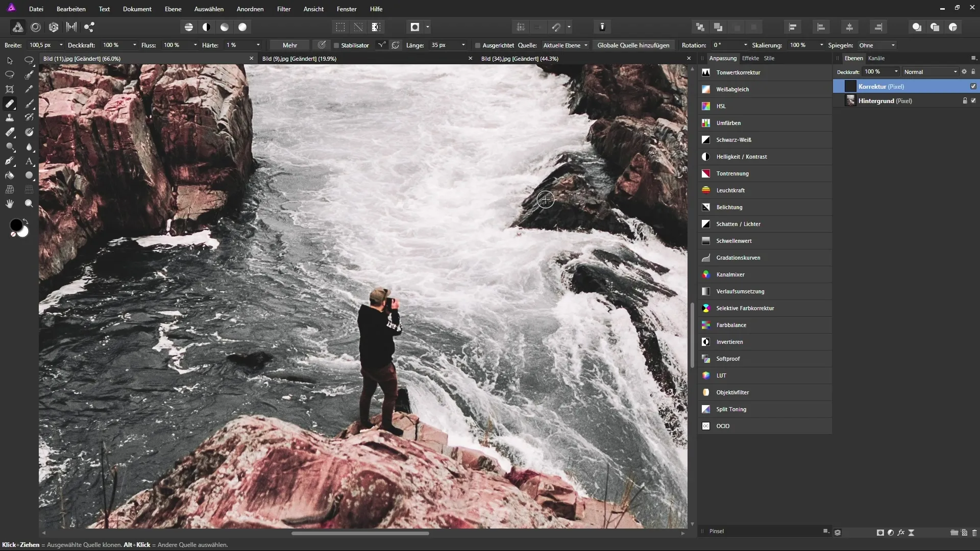Select the Zoom magnifier tool
The height and width of the screenshot is (551, 980).
(x=29, y=204)
